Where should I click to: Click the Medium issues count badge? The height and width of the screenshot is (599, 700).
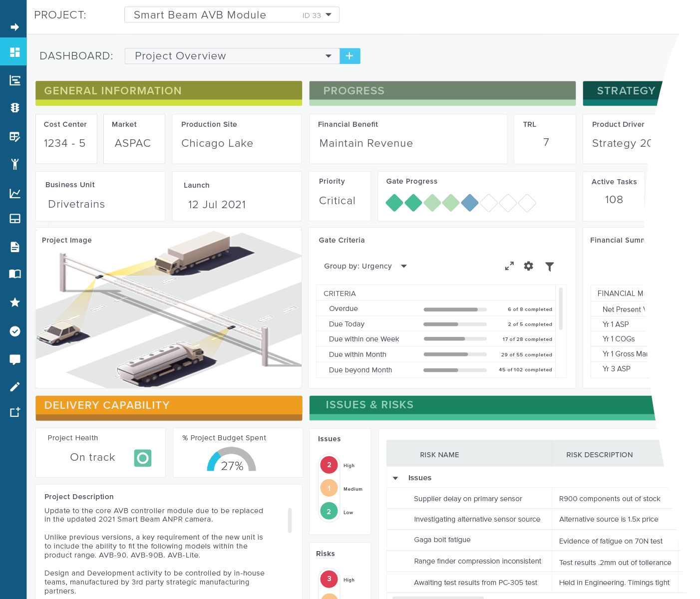click(x=329, y=488)
